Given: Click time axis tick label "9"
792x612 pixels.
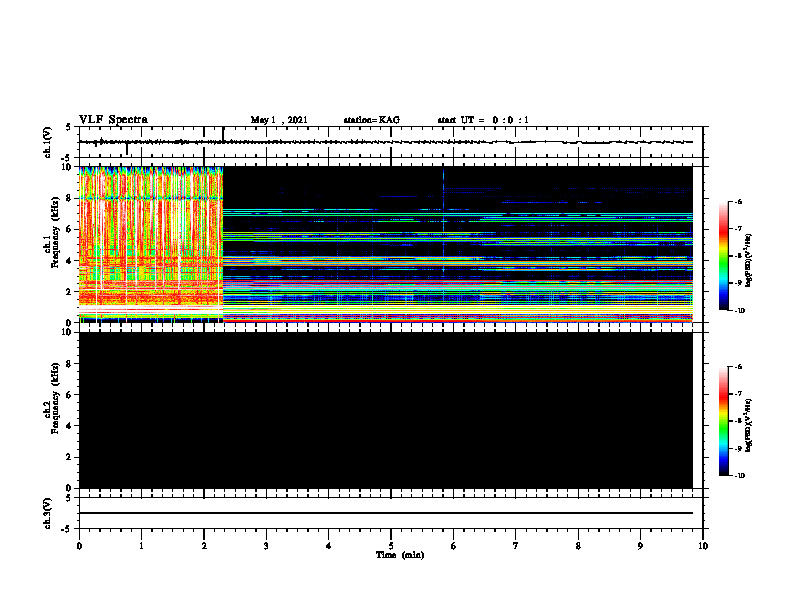Looking at the screenshot, I should 640,546.
